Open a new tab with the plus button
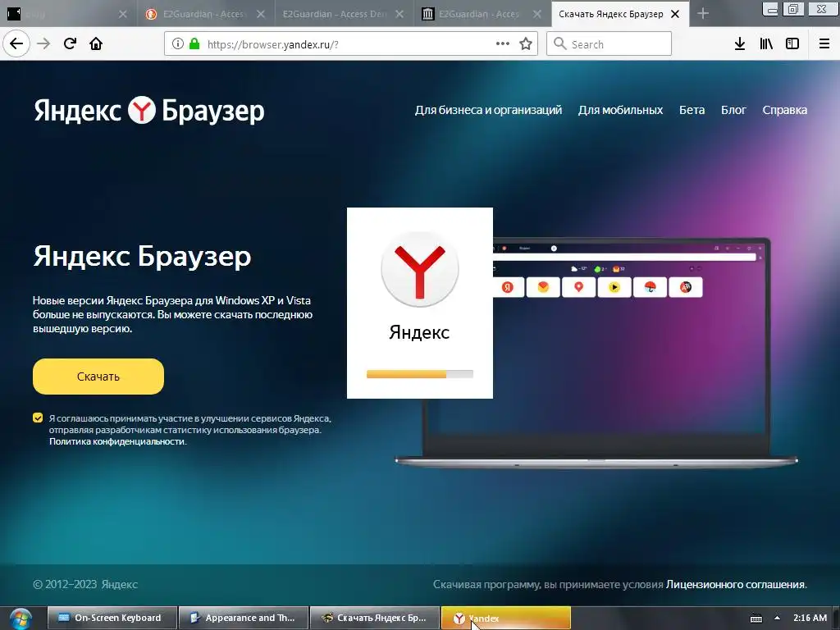 point(703,14)
